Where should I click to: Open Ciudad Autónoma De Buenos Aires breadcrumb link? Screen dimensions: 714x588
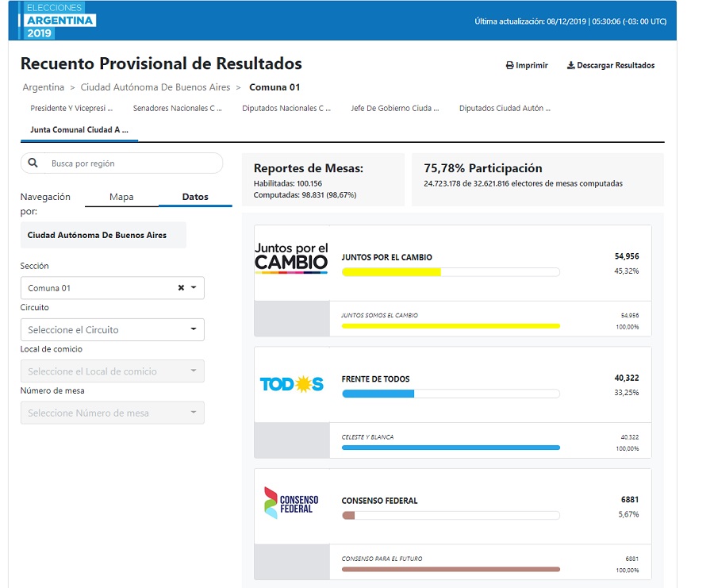point(155,87)
